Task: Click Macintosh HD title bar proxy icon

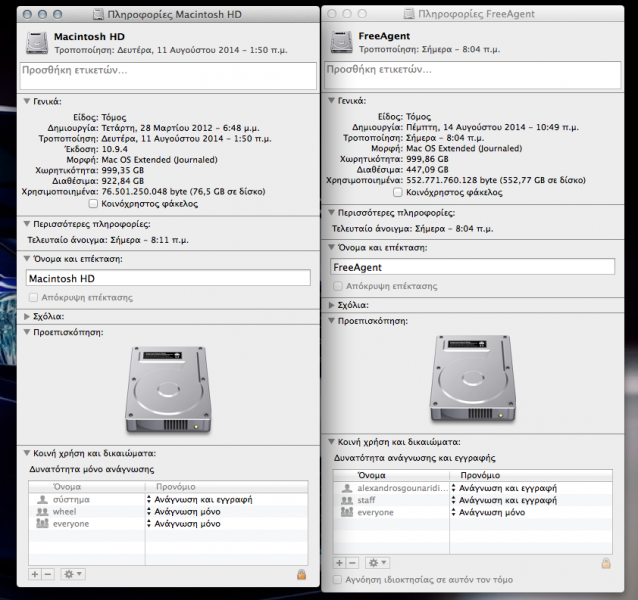Action: [x=98, y=15]
